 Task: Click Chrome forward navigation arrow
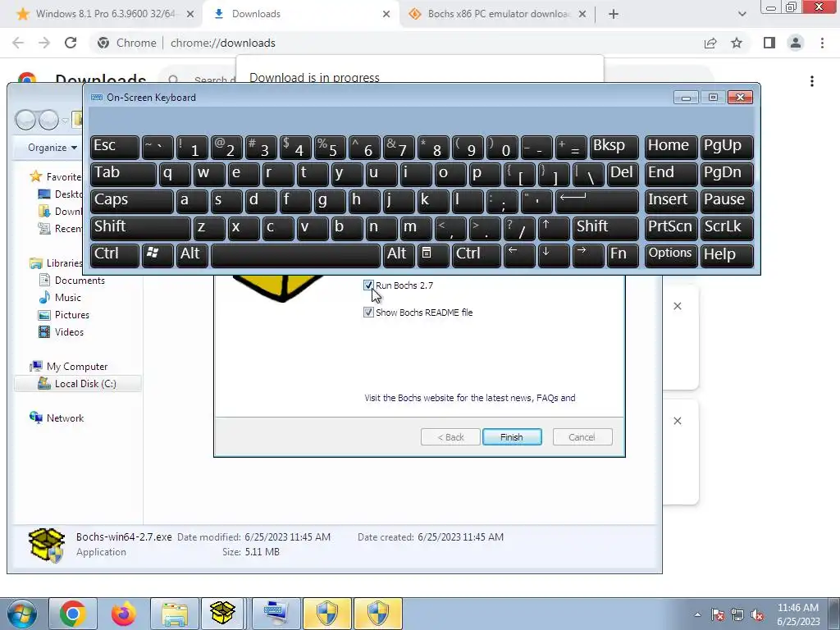44,43
